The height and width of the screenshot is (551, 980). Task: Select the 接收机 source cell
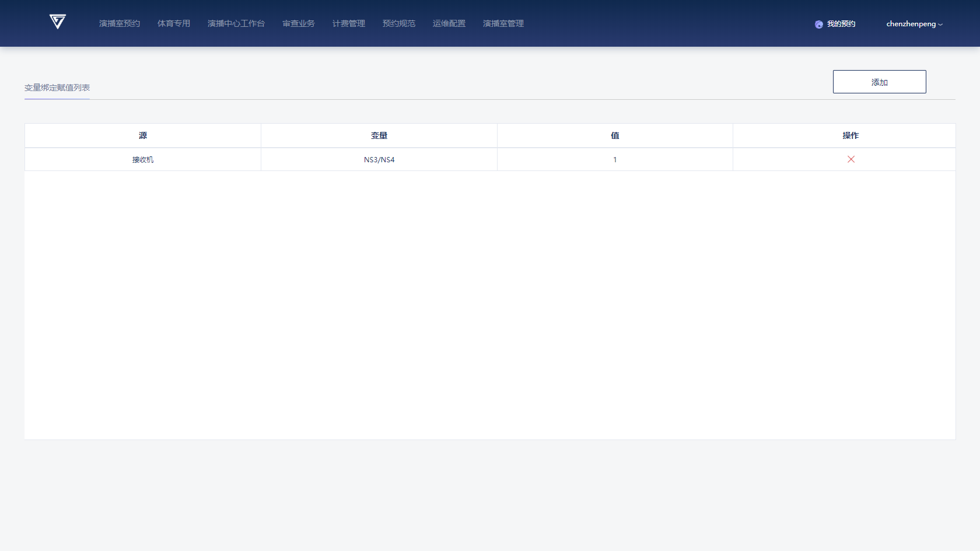point(143,159)
